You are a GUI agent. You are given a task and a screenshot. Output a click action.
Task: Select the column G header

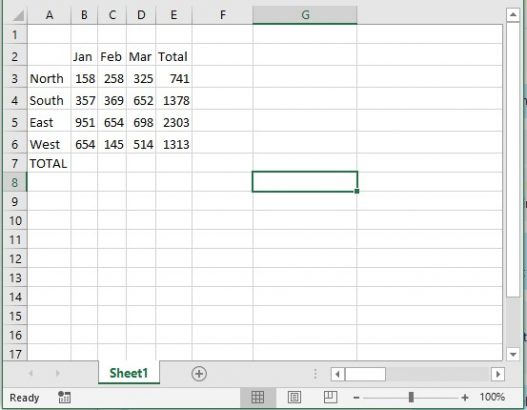coord(305,15)
